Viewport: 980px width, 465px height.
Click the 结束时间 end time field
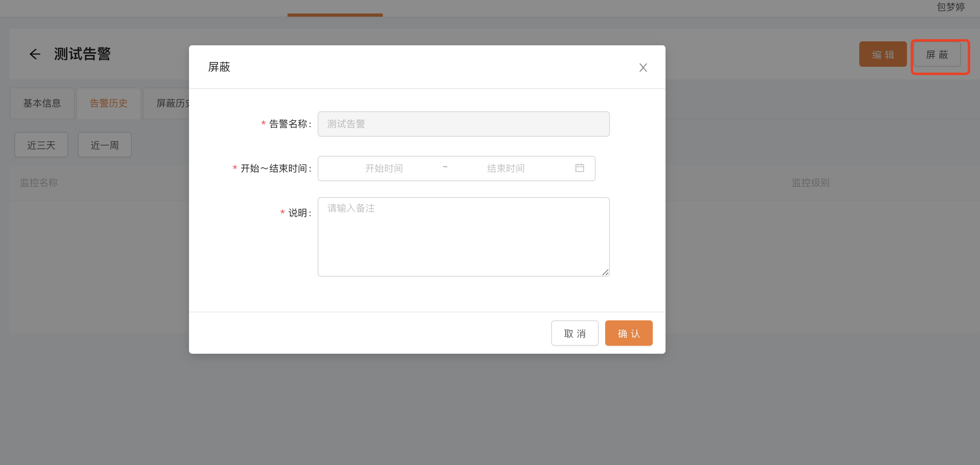(x=505, y=169)
